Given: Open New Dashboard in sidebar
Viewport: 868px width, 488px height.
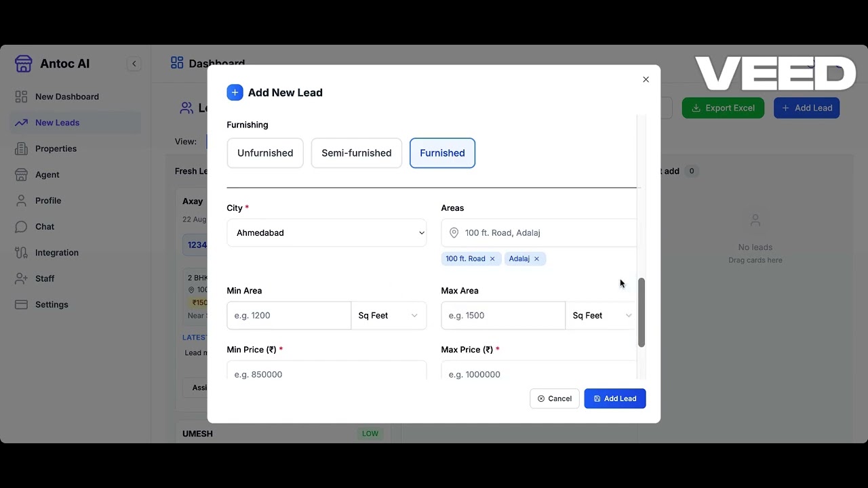Looking at the screenshot, I should coord(75,97).
